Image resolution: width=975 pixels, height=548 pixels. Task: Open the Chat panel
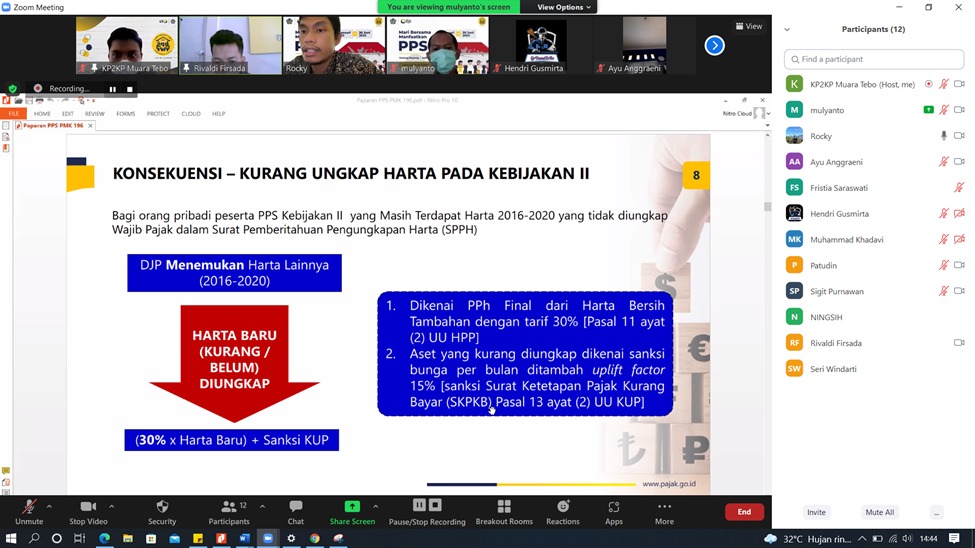[x=295, y=511]
